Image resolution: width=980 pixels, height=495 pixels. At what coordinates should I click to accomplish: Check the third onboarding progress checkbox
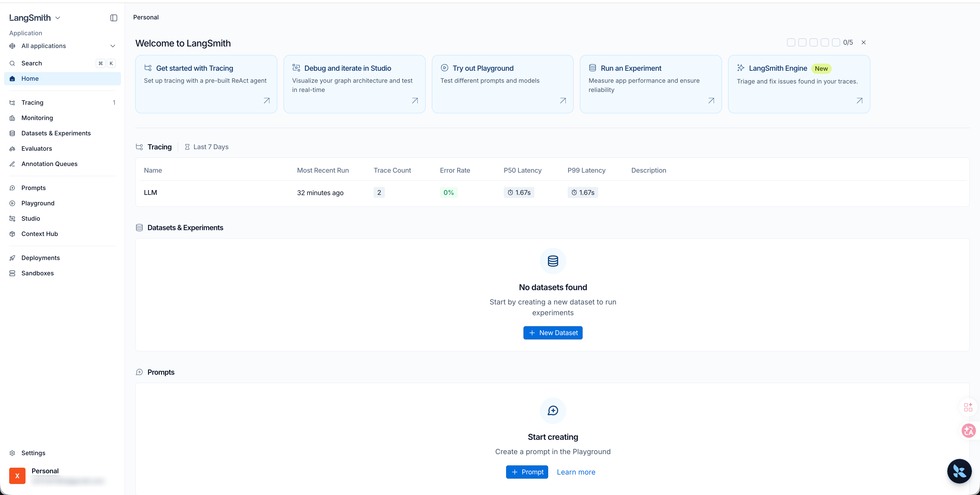click(813, 42)
